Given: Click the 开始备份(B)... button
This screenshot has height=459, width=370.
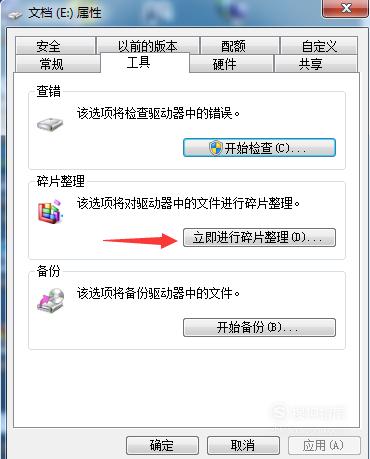Looking at the screenshot, I should coord(259,327).
